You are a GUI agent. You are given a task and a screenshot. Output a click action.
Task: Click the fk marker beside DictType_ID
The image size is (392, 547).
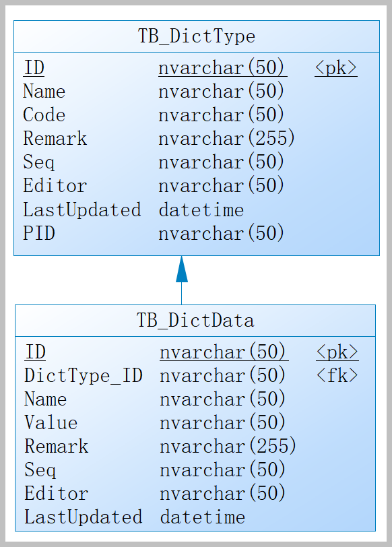pos(337,375)
